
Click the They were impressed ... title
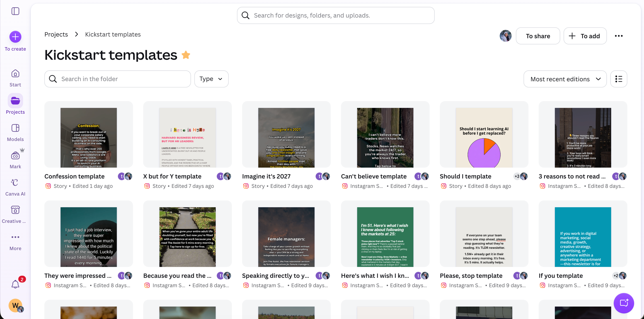tap(78, 275)
